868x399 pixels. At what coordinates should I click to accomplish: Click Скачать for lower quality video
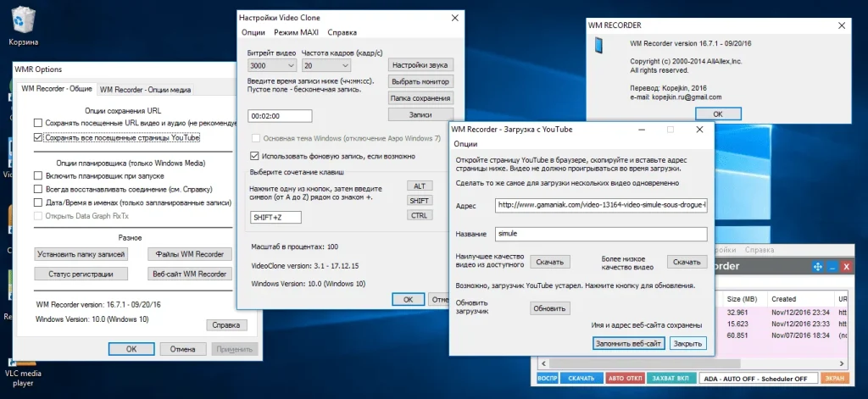coord(687,262)
